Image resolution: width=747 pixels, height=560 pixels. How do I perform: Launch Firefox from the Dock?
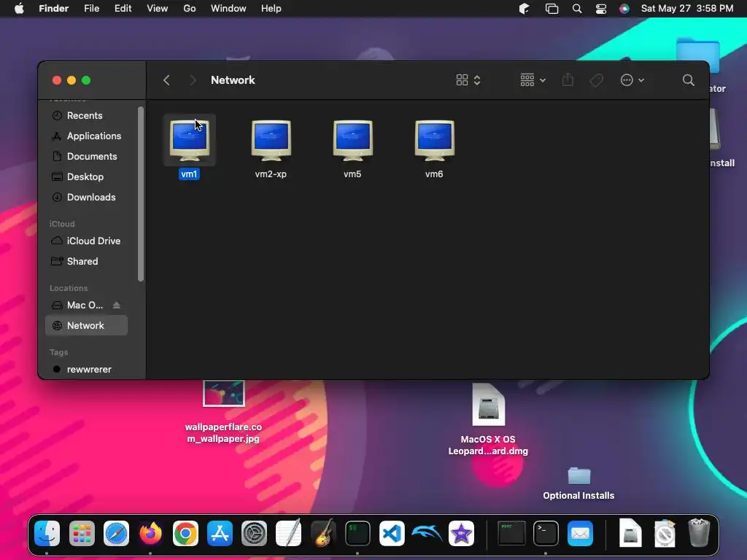(150, 533)
